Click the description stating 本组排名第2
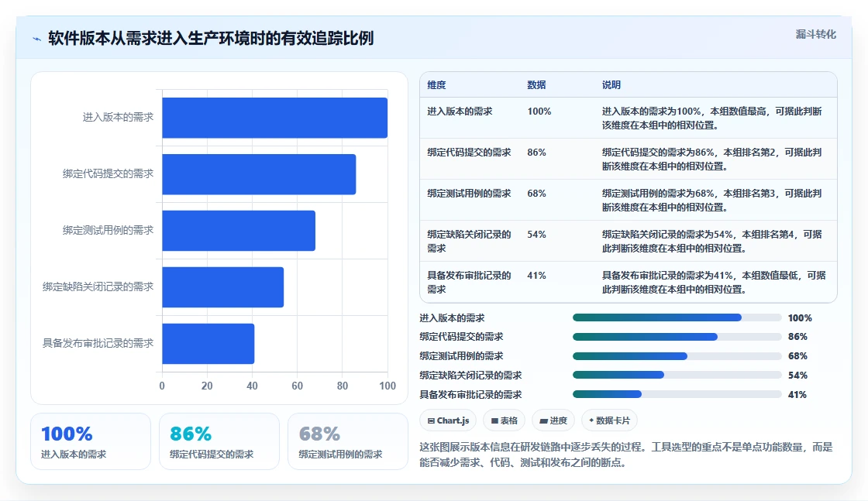This screenshot has height=501, width=868. (x=712, y=159)
